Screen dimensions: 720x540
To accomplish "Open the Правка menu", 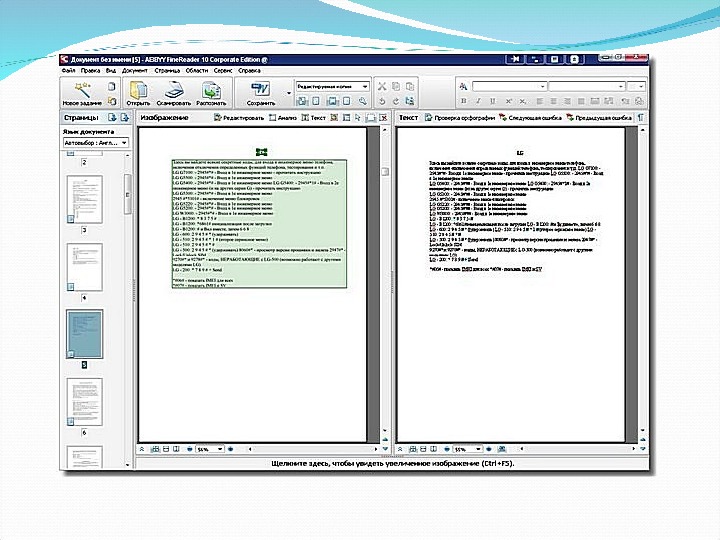I will pyautogui.click(x=90, y=71).
